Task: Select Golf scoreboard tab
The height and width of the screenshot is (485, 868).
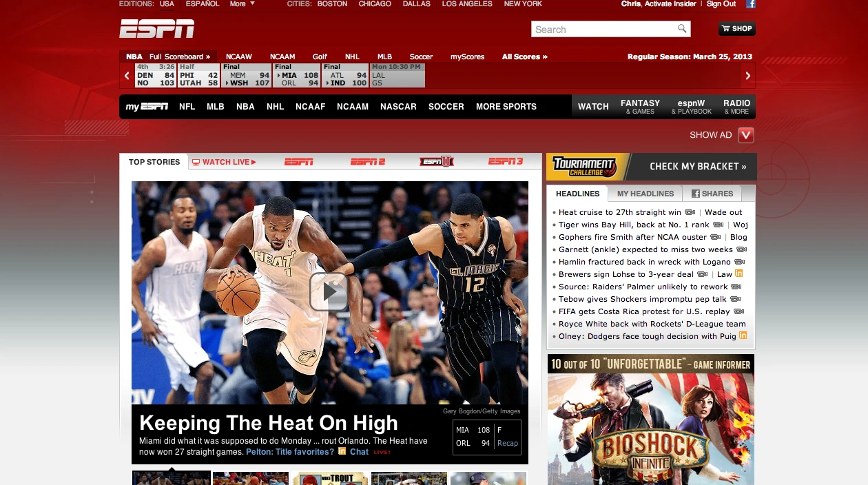Action: 320,56
